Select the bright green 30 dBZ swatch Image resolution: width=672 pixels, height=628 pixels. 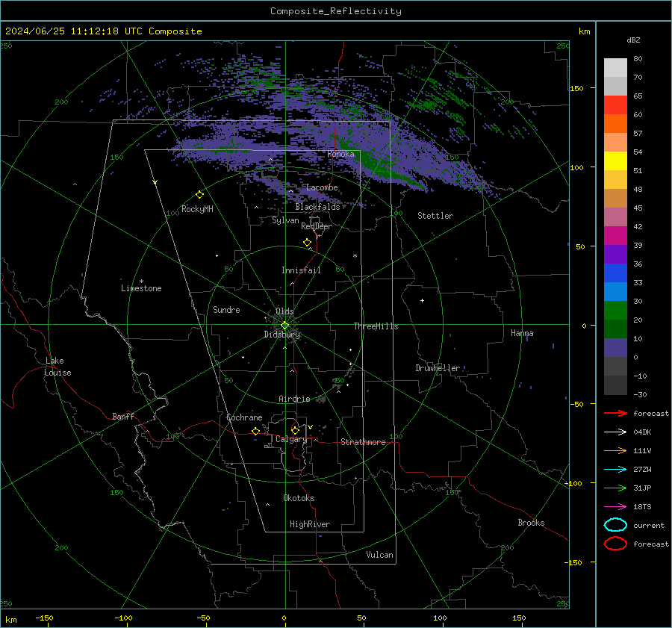coord(615,310)
